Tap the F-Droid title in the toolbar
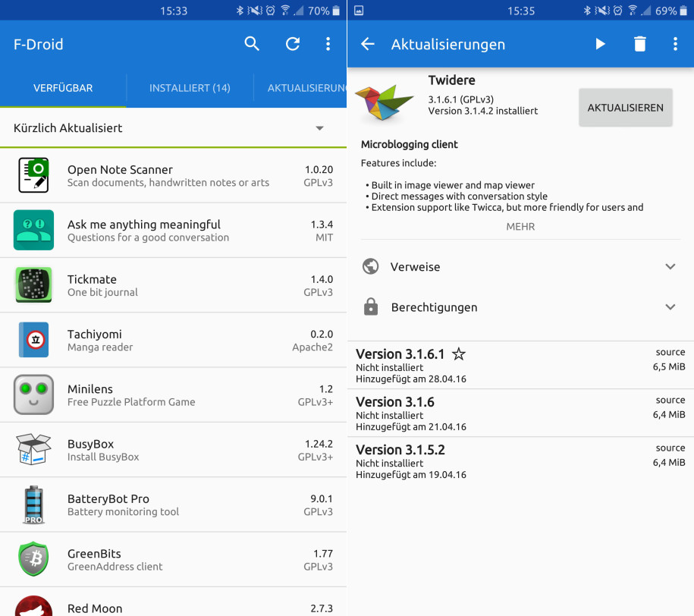Viewport: 694px width, 616px height. (x=39, y=44)
